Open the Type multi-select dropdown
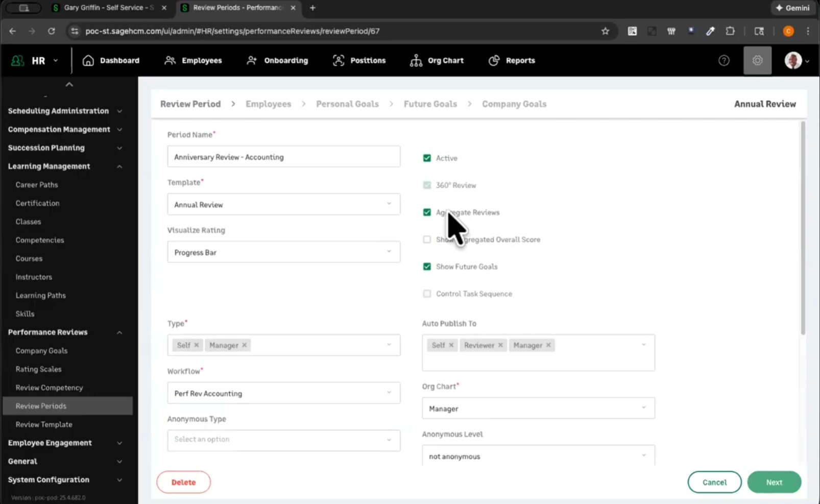 [x=284, y=345]
